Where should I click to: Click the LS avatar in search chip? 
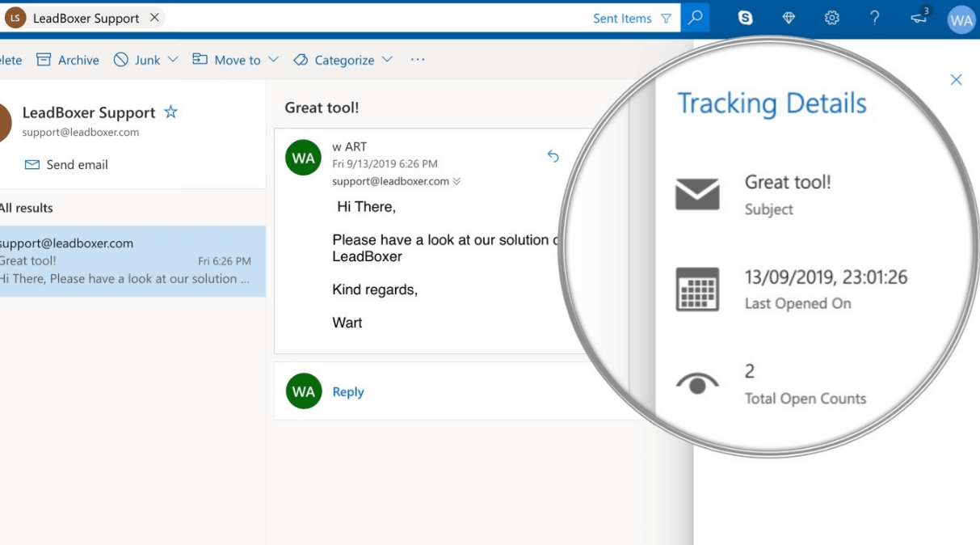click(x=15, y=18)
